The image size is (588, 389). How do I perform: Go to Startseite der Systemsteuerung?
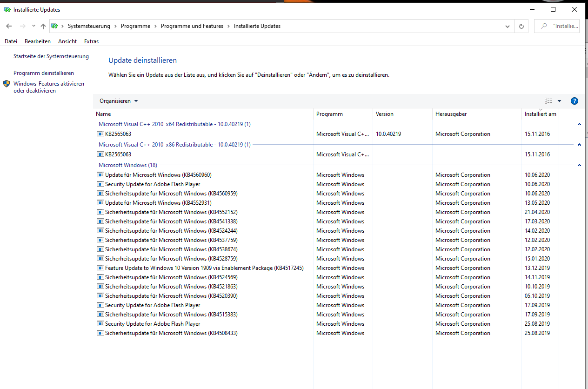click(51, 56)
